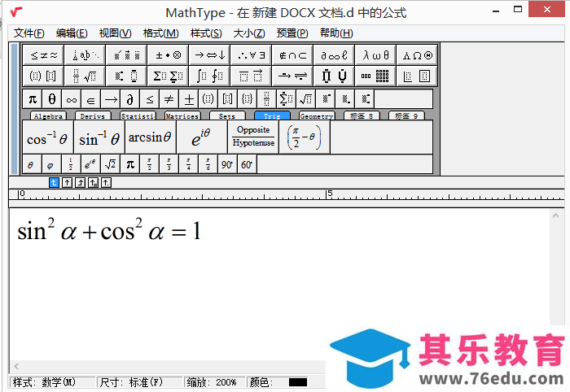Open uppercase Greek letters palette
570x392 pixels.
click(x=417, y=55)
